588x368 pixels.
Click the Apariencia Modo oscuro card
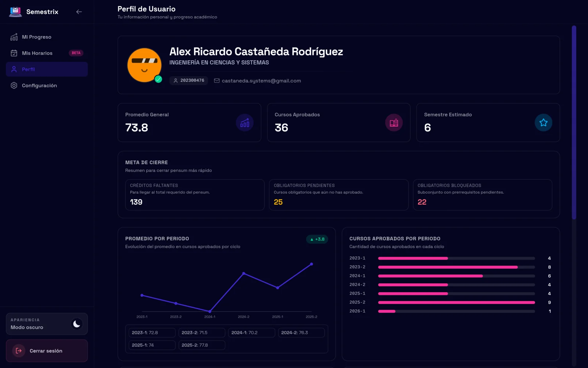tap(47, 324)
